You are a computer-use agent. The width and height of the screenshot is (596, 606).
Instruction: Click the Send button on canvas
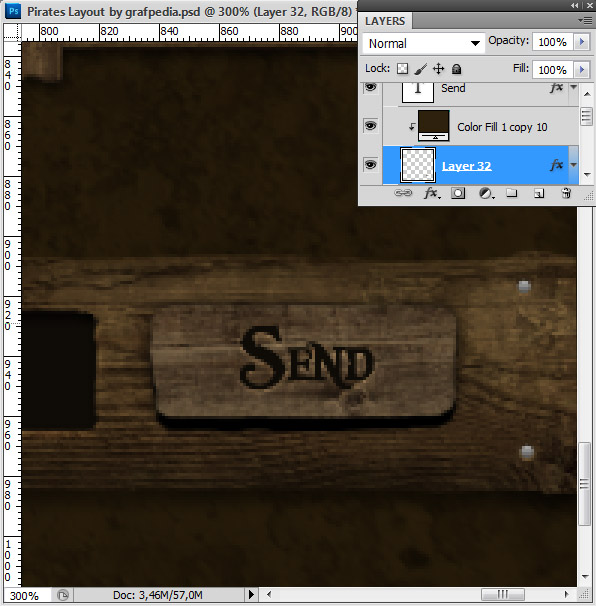[x=305, y=364]
